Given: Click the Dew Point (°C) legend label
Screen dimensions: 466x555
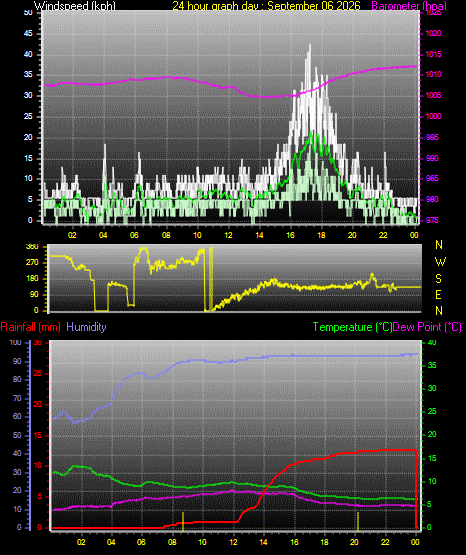Looking at the screenshot, I should coord(427,327).
